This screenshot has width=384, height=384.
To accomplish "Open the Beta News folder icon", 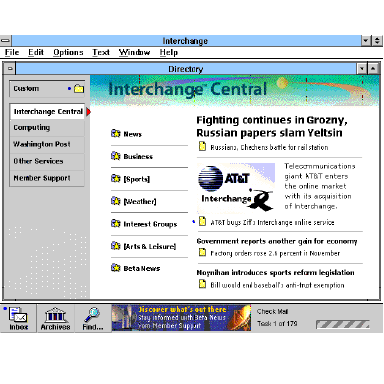I will click(115, 268).
